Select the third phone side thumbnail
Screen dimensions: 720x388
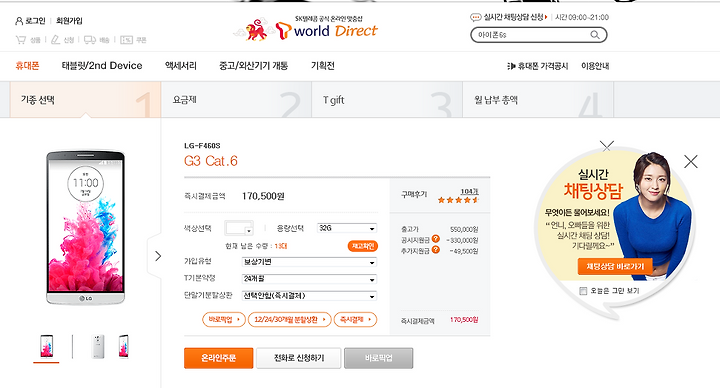point(124,347)
